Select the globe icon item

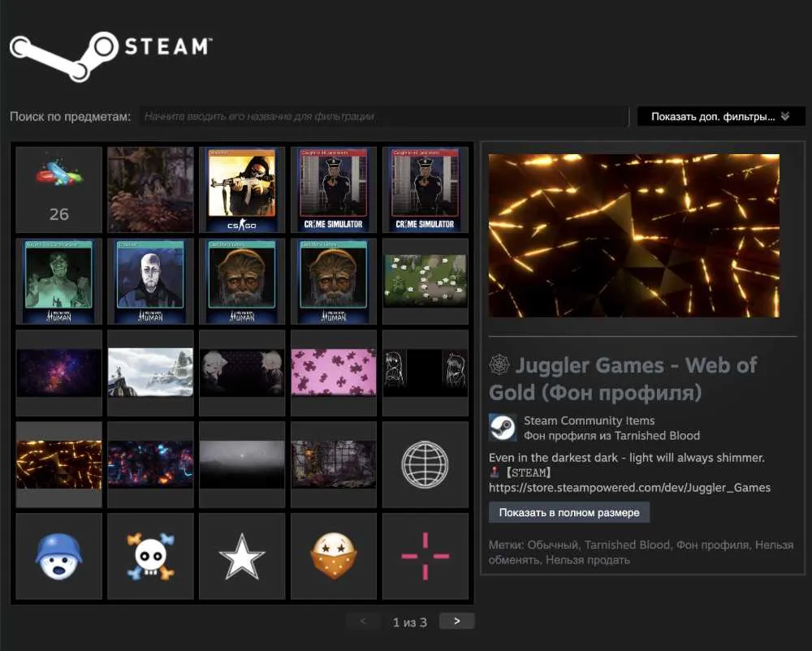point(425,464)
